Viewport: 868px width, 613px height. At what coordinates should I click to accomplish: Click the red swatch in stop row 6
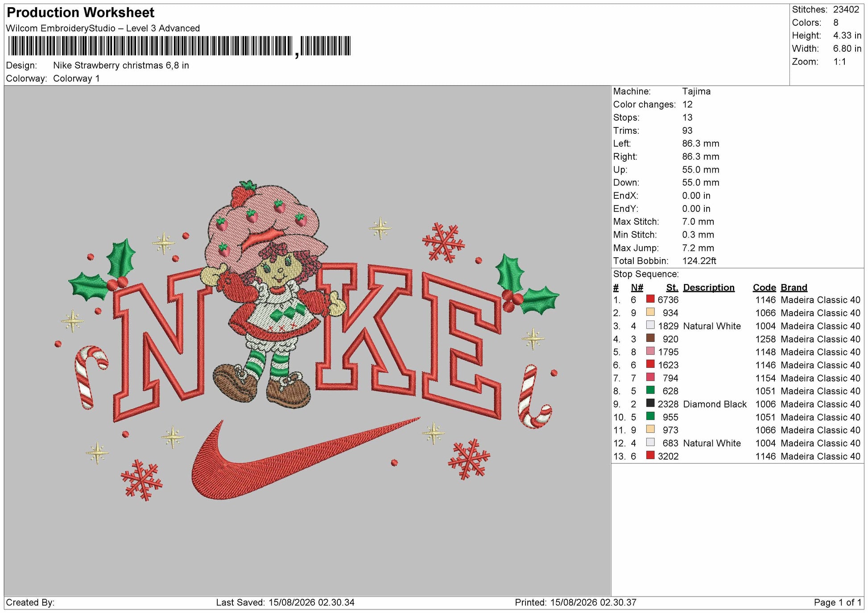pyautogui.click(x=650, y=364)
